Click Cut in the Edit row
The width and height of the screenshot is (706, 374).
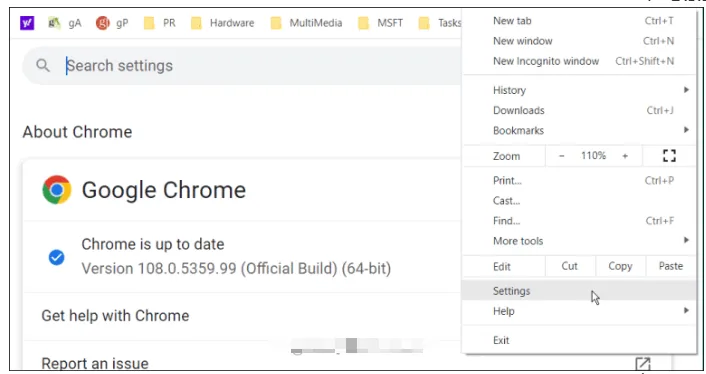[x=570, y=266]
